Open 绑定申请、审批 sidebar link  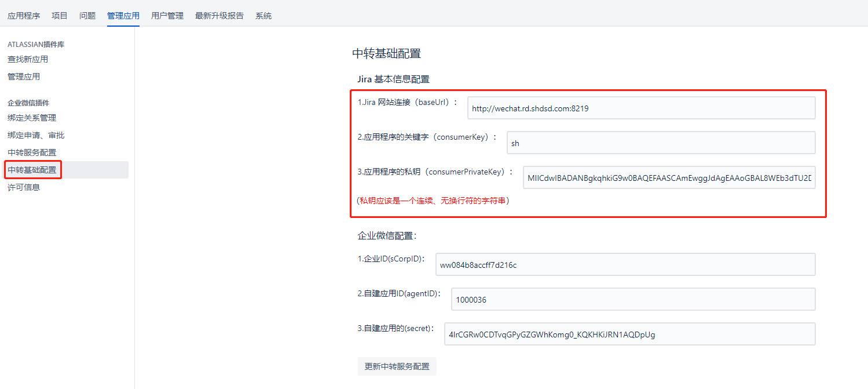(36, 135)
